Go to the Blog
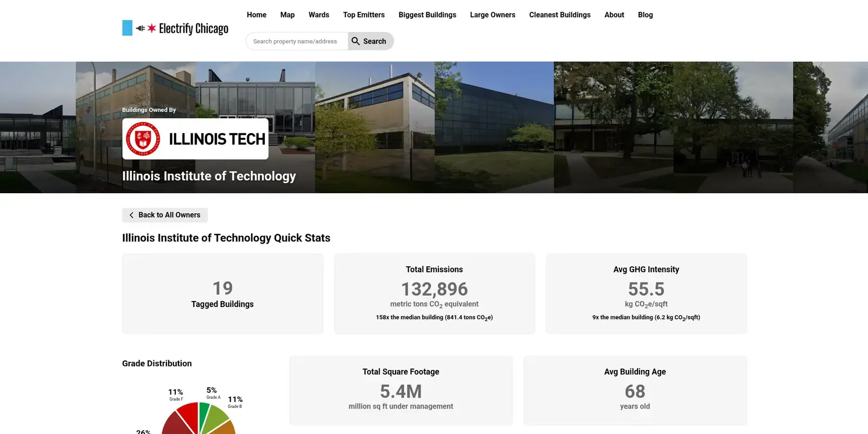This screenshot has height=434, width=868. pyautogui.click(x=645, y=15)
